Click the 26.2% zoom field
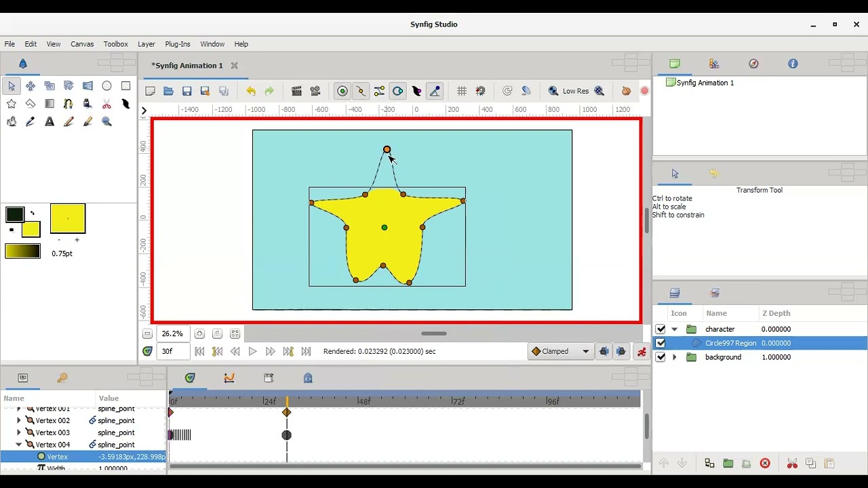 point(173,333)
